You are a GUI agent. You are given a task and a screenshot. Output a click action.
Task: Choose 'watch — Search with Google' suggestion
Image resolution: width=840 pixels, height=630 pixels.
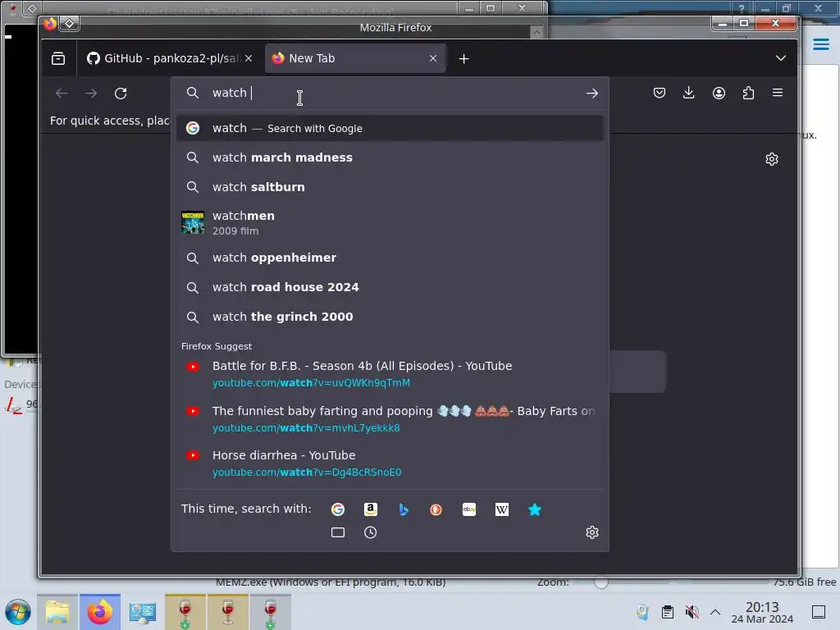[x=390, y=128]
